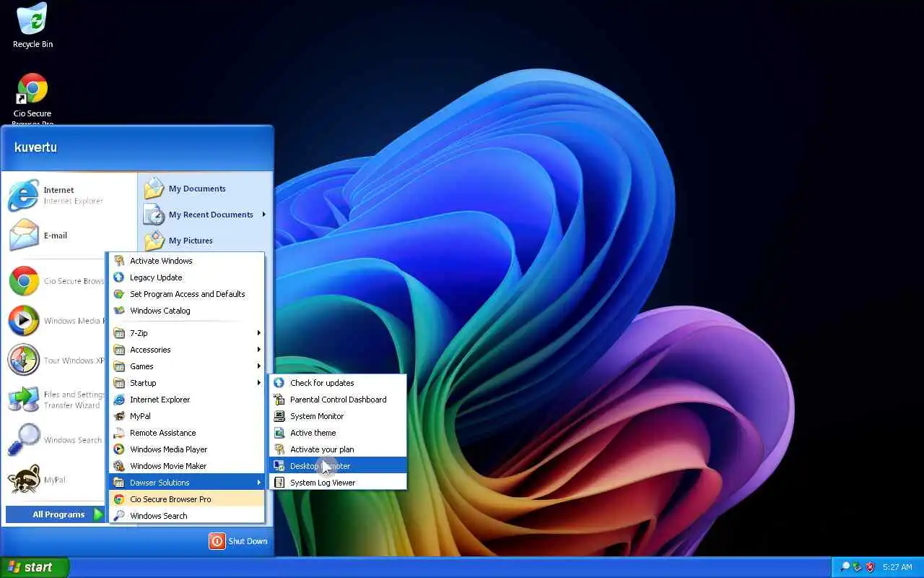Click the Parental Control Dashboard icon
924x578 pixels.
[279, 400]
